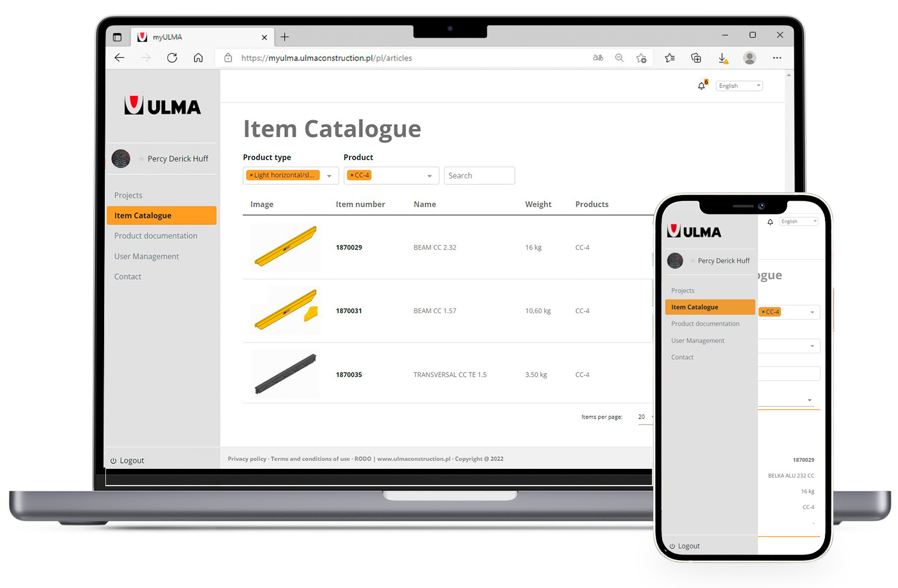The image size is (898, 588).
Task: Go to browser home page icon
Action: click(198, 57)
